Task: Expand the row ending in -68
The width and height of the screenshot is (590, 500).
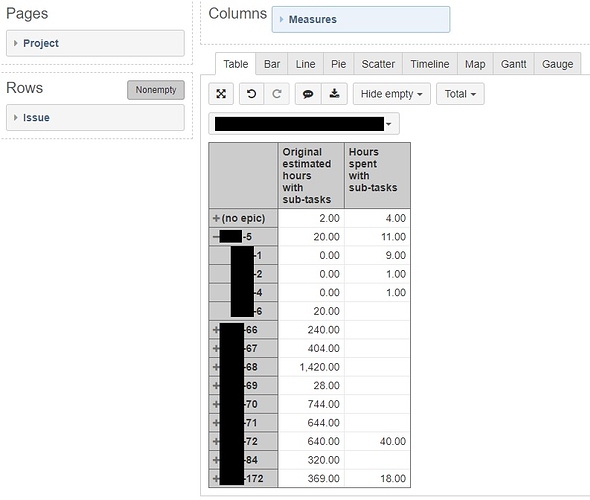Action: pyautogui.click(x=216, y=367)
